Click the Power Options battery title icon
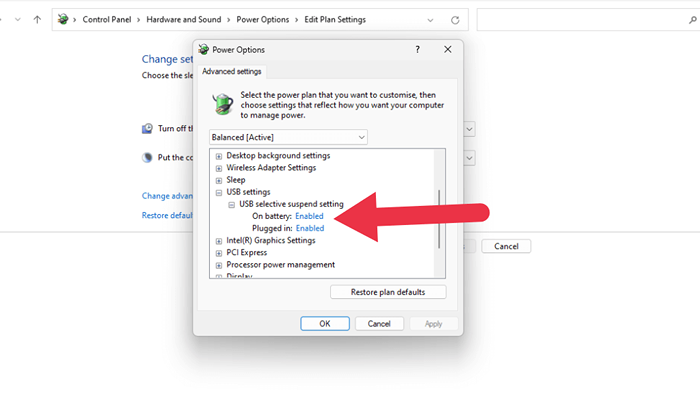The height and width of the screenshot is (394, 700). (204, 50)
